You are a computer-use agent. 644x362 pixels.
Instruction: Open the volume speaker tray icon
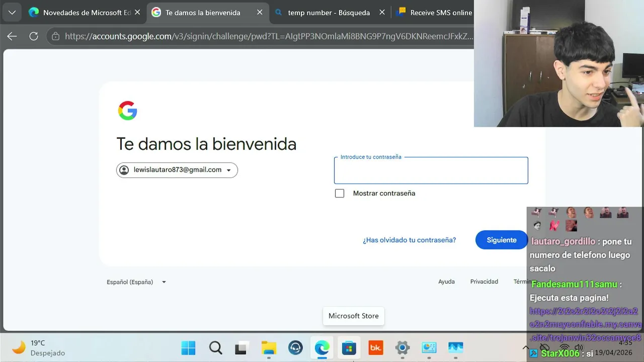[x=579, y=347]
